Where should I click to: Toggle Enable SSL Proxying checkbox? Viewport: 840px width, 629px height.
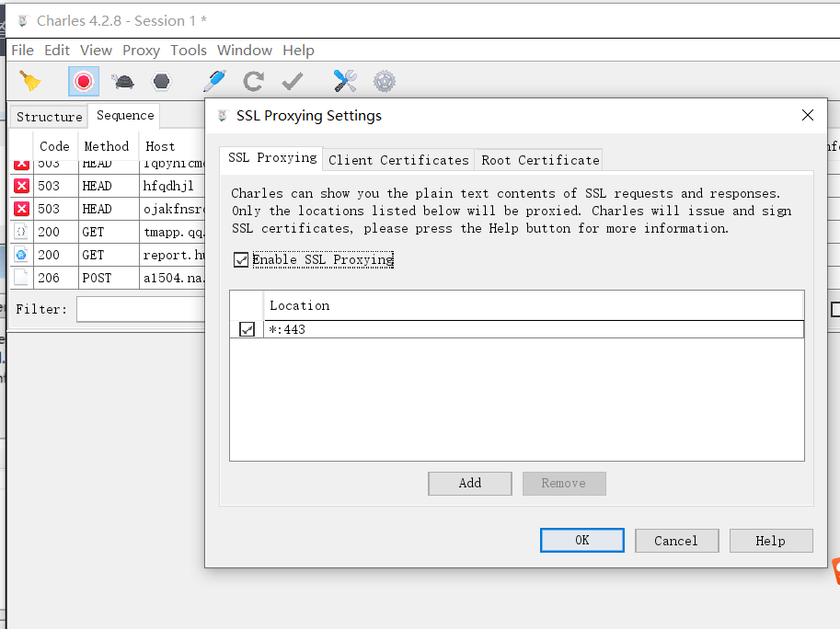(x=241, y=259)
